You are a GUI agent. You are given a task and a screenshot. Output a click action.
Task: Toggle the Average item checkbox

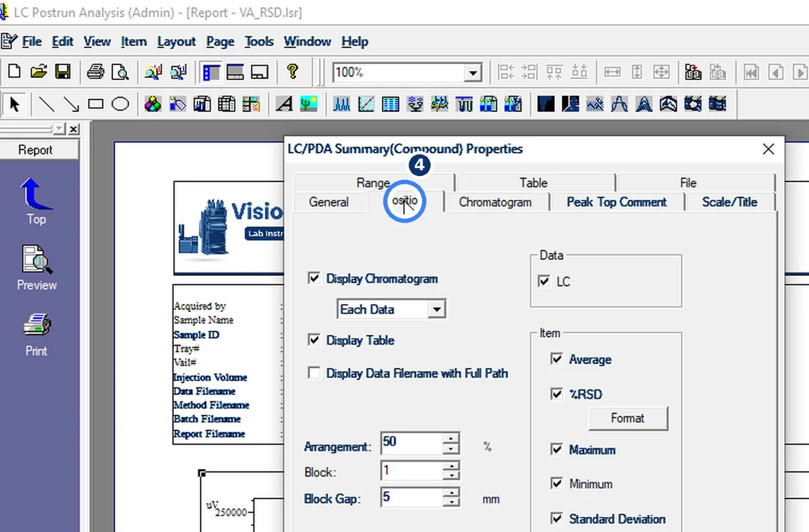[556, 360]
